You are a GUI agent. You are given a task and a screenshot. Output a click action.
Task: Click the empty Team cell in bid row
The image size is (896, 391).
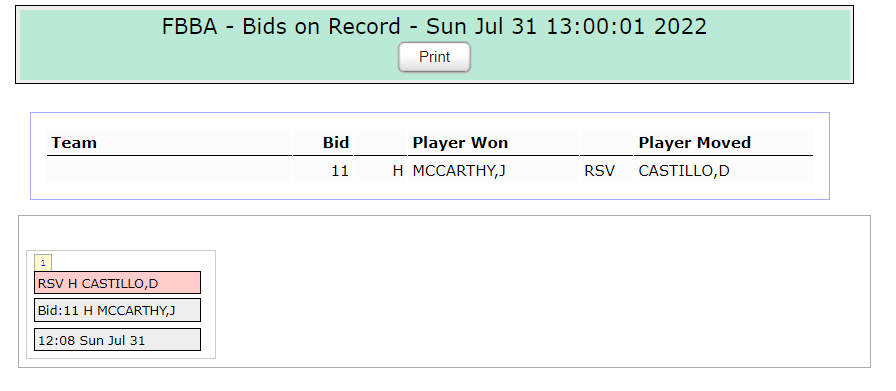169,171
